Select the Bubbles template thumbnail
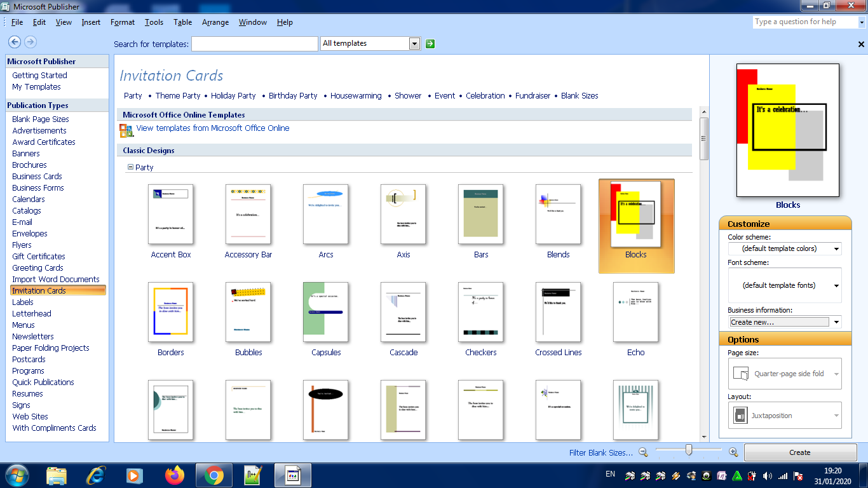The width and height of the screenshot is (868, 488). 248,312
